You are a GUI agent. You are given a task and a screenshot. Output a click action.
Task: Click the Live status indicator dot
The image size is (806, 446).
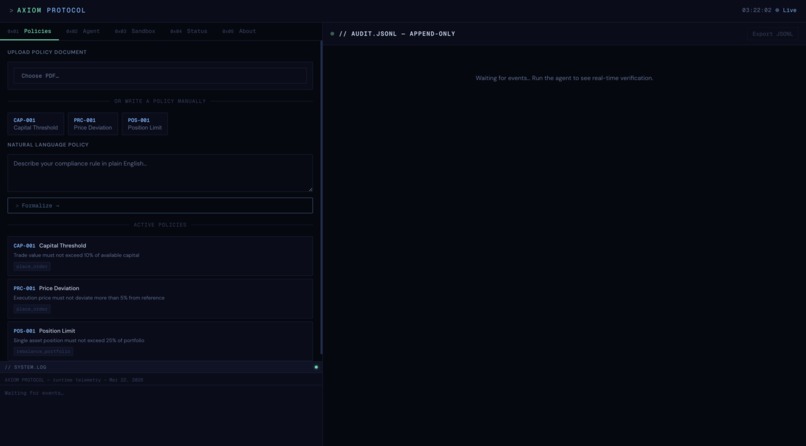click(x=777, y=10)
